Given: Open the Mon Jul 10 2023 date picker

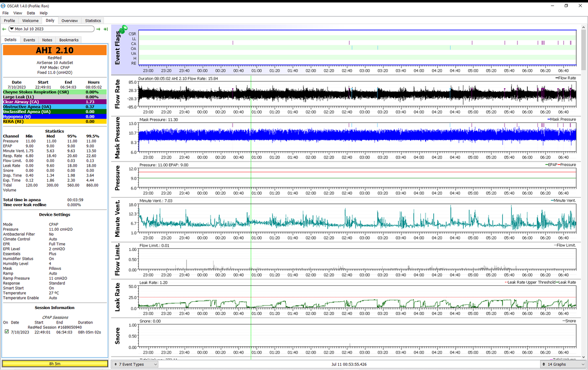Looking at the screenshot, I should point(52,29).
